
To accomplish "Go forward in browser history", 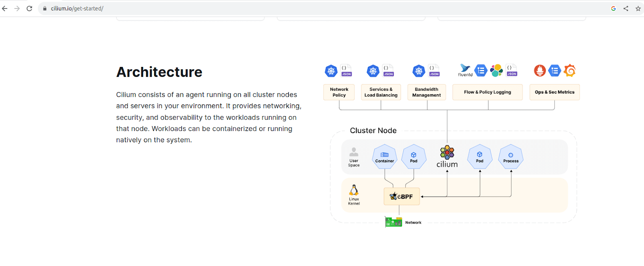I will pos(17,8).
